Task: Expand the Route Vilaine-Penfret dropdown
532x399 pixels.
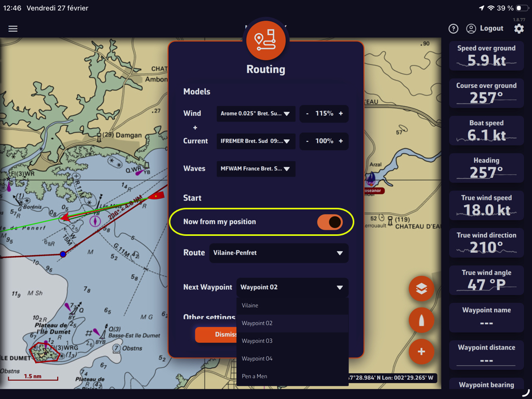Action: [x=279, y=253]
